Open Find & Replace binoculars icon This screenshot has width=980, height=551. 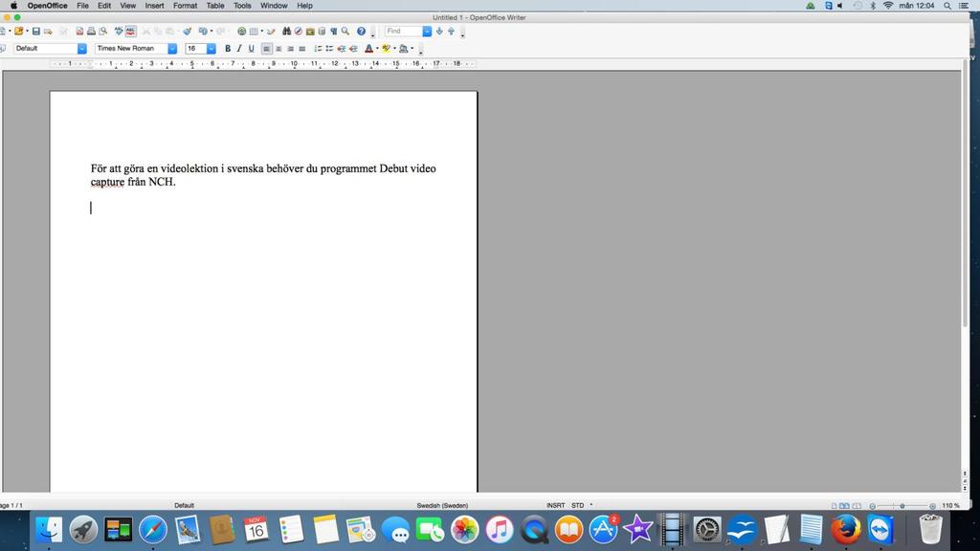click(286, 32)
